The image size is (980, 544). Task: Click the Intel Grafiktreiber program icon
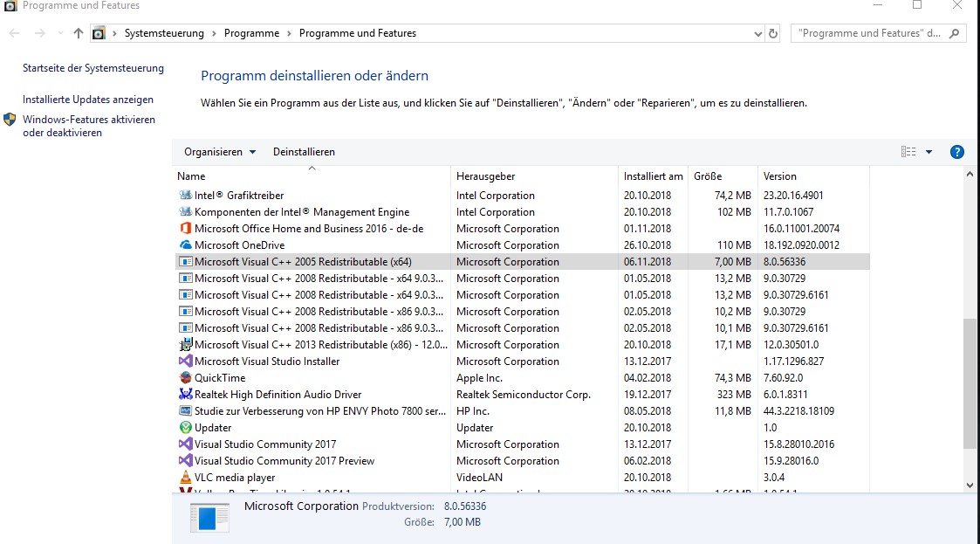[185, 195]
